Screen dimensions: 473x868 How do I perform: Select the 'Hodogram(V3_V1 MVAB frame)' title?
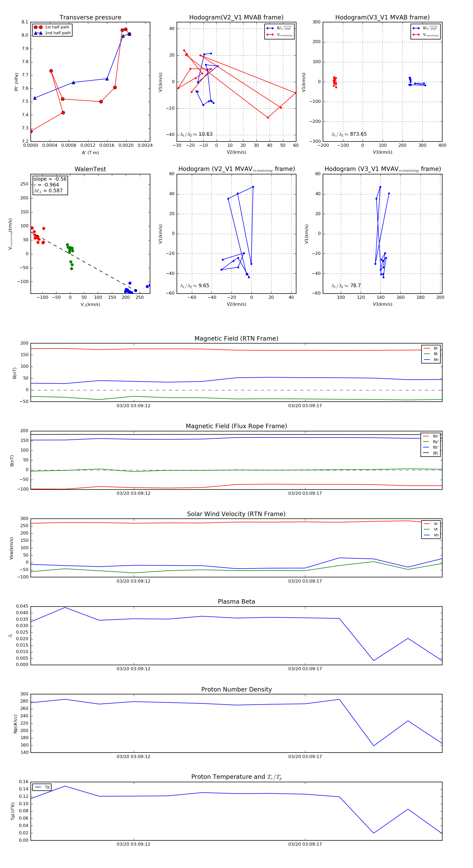point(382,18)
